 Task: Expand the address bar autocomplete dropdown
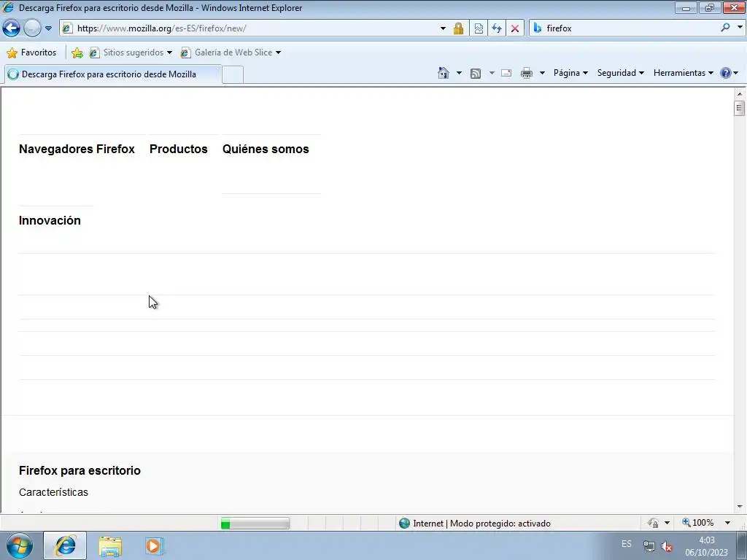click(443, 28)
